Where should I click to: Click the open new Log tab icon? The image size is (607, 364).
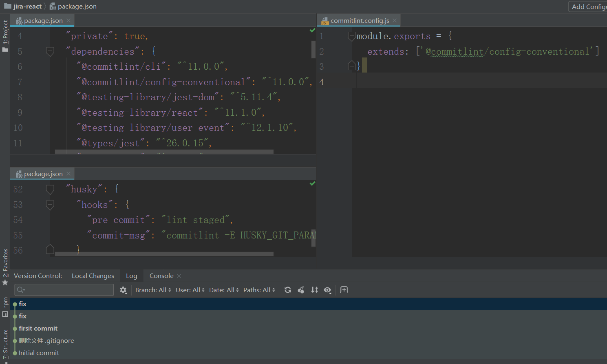pyautogui.click(x=344, y=290)
